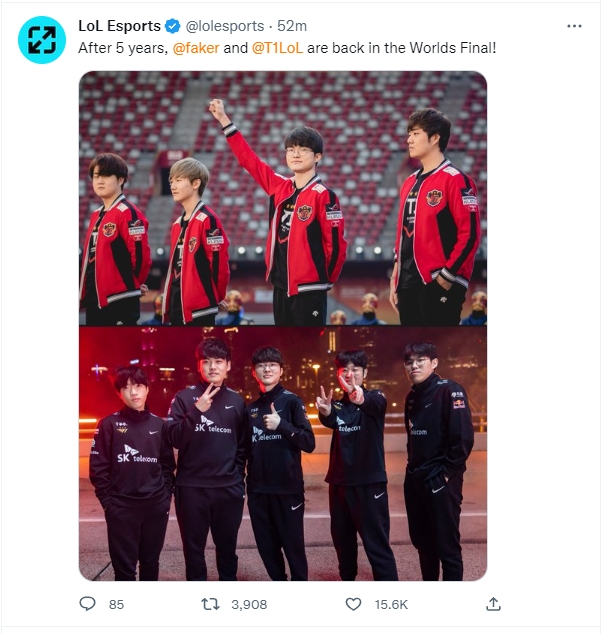Open the @T1LoL mention
The width and height of the screenshot is (606, 634).
pos(277,48)
